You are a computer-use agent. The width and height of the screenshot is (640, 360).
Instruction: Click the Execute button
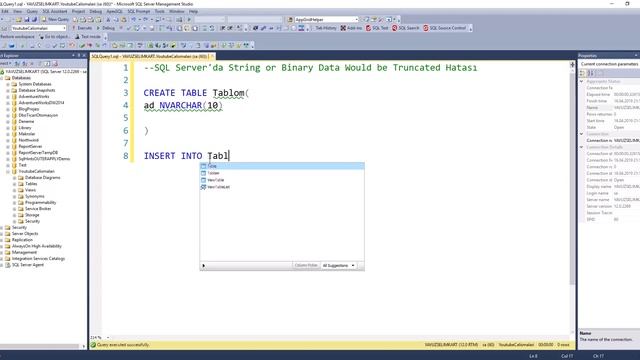[82, 28]
